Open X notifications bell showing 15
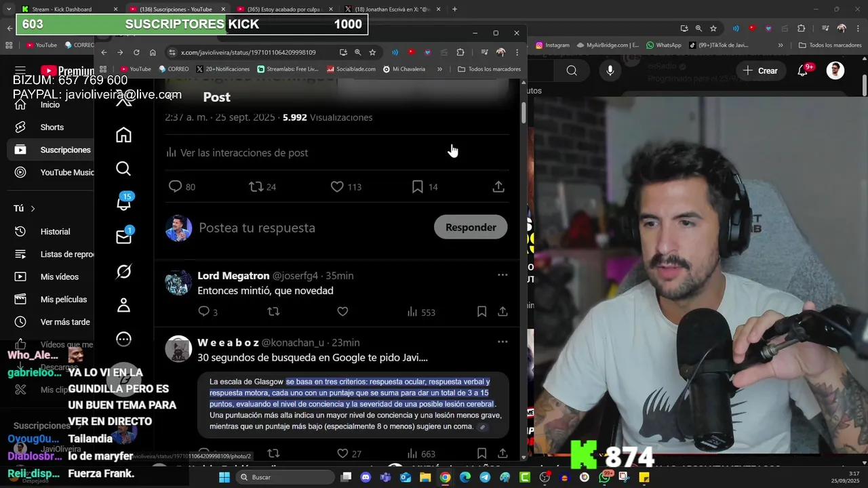The image size is (868, 488). point(123,203)
